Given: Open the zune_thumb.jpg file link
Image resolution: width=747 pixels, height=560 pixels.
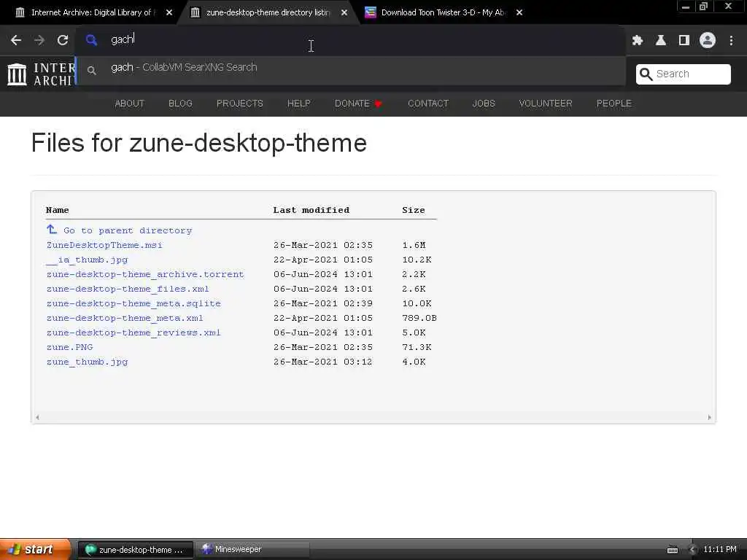Looking at the screenshot, I should (88, 362).
